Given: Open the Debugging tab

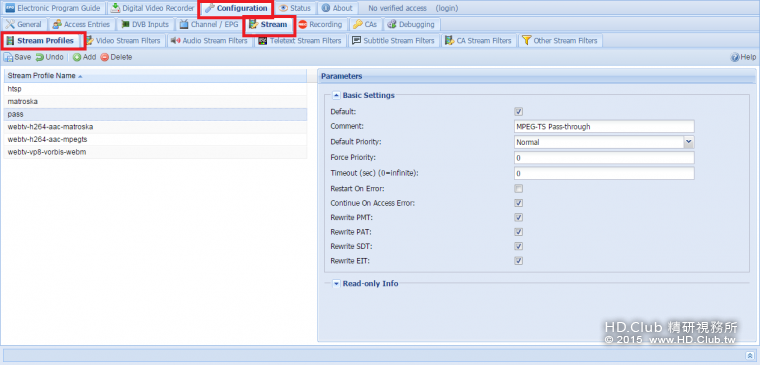Looking at the screenshot, I should (412, 24).
